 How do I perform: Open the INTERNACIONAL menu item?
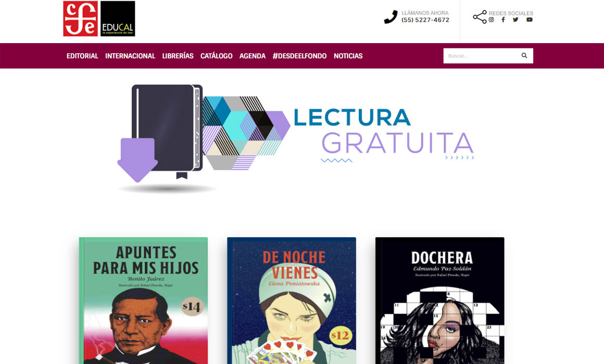[x=130, y=56]
